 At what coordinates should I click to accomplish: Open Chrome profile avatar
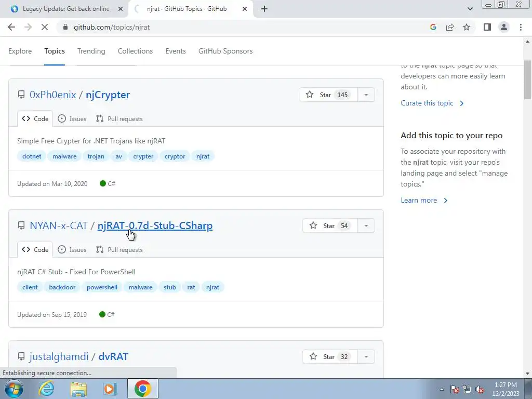pos(504,27)
